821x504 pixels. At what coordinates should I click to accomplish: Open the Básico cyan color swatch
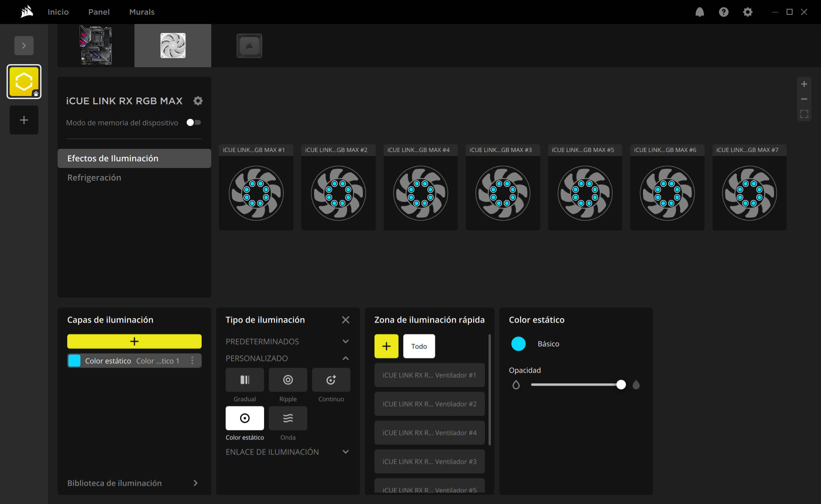click(x=519, y=344)
